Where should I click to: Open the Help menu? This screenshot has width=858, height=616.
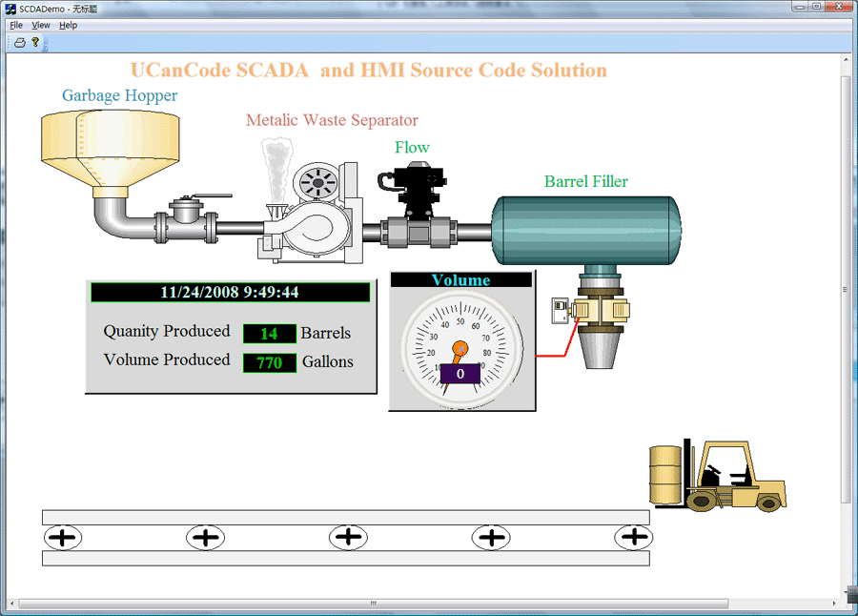click(x=68, y=25)
